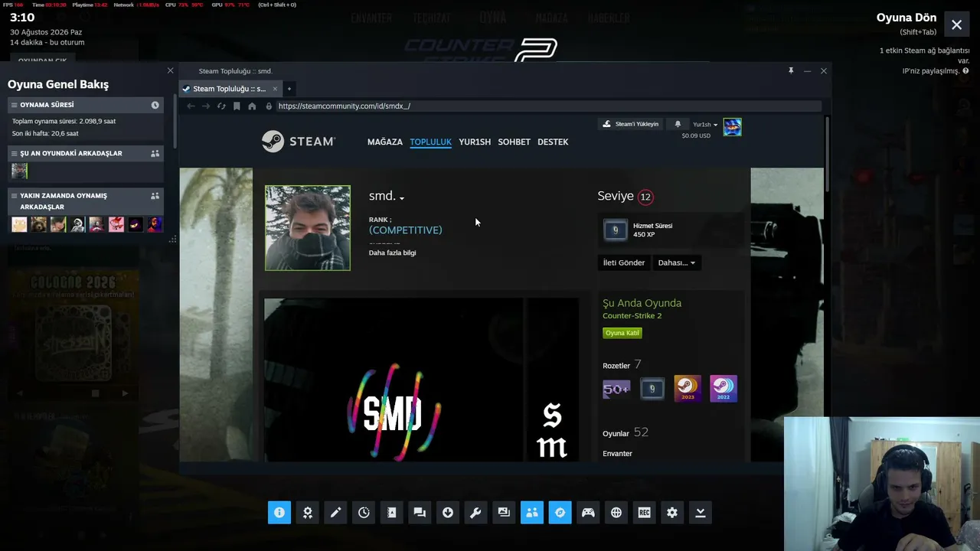The height and width of the screenshot is (551, 980).
Task: Click the address bar with steamcommunity URL
Action: click(x=548, y=106)
